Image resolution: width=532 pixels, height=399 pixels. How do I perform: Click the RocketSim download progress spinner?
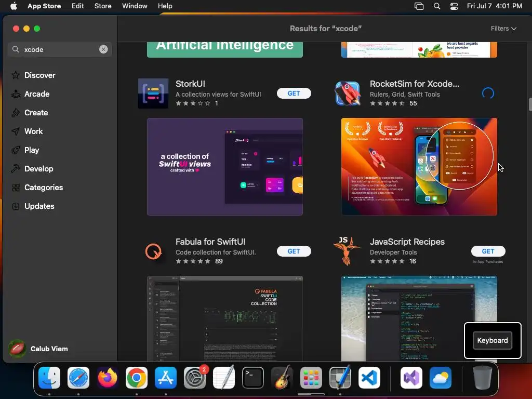tap(488, 94)
